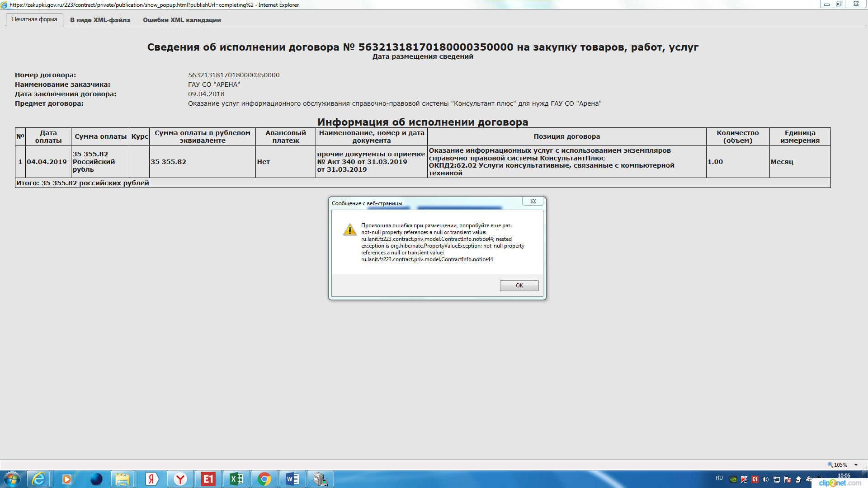Click the page icon in title bar
868x488 pixels.
click(x=4, y=5)
